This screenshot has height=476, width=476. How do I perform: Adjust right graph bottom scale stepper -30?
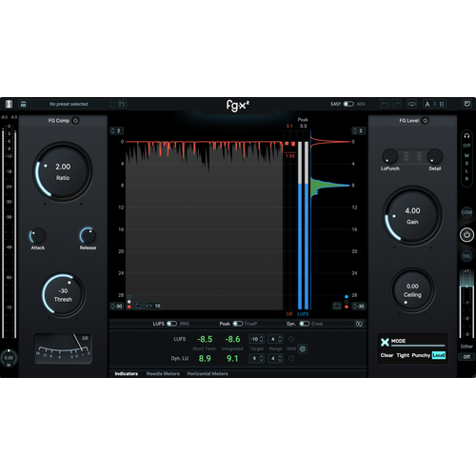pyautogui.click(x=359, y=307)
